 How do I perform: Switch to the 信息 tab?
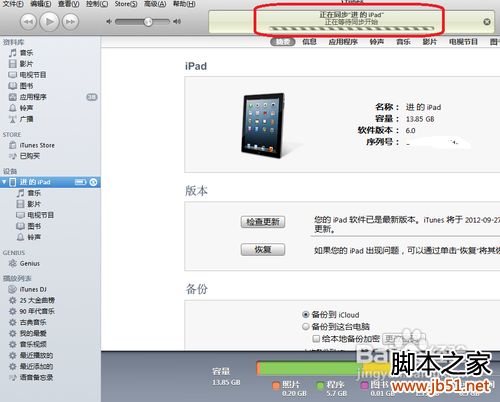coord(309,42)
